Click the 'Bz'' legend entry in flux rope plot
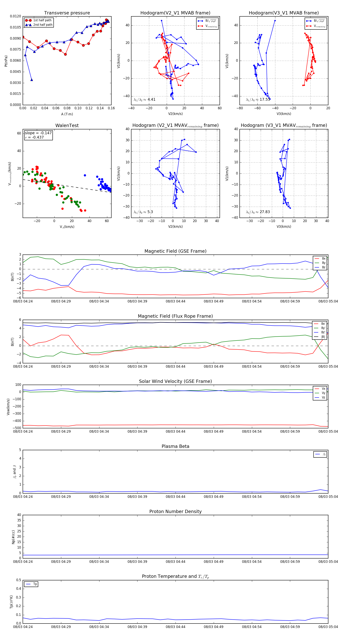 click(x=320, y=332)
